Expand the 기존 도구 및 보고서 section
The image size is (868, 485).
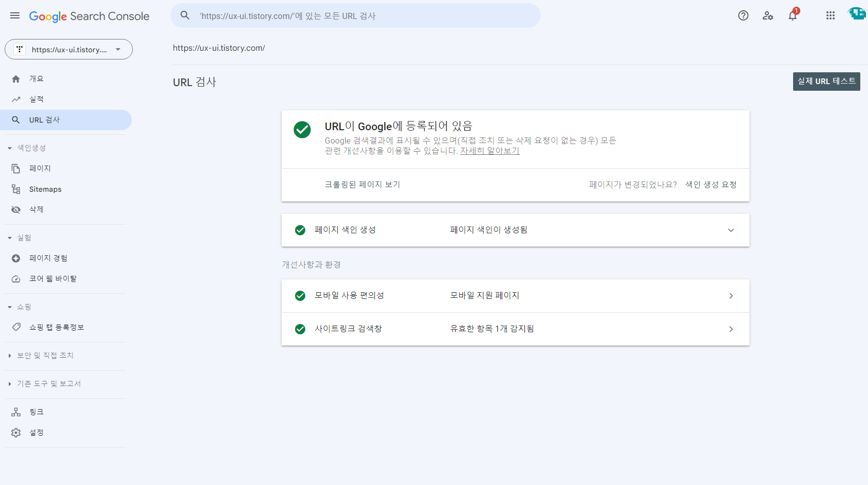click(x=10, y=384)
